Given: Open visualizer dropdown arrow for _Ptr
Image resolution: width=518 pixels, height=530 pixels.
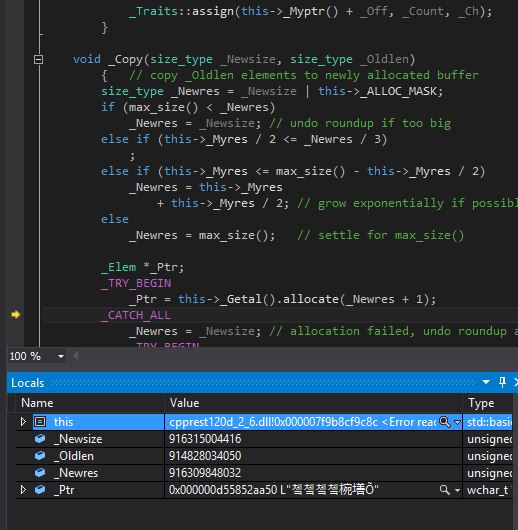Looking at the screenshot, I should [x=457, y=490].
